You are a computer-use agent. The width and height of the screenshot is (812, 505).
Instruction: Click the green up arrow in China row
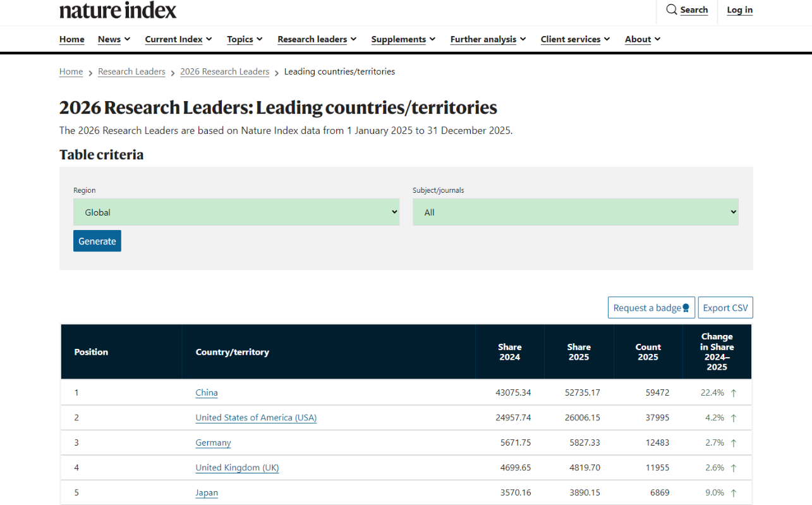pyautogui.click(x=734, y=393)
